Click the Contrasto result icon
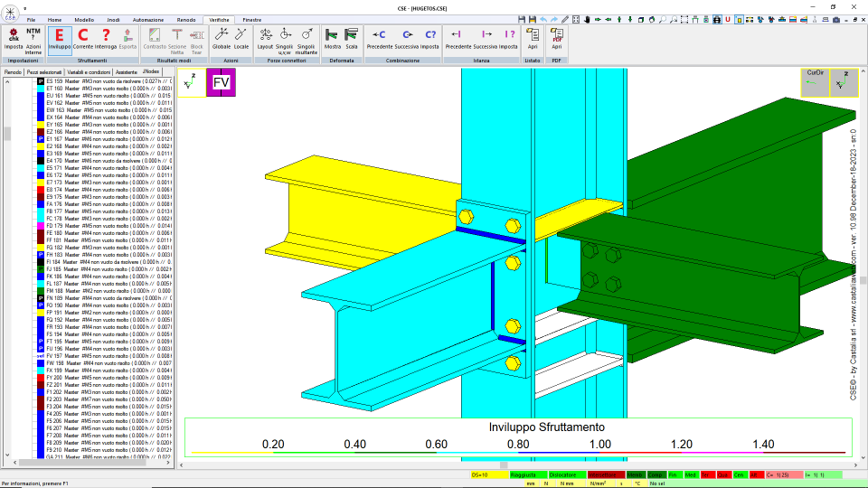This screenshot has height=488, width=868. [x=155, y=39]
